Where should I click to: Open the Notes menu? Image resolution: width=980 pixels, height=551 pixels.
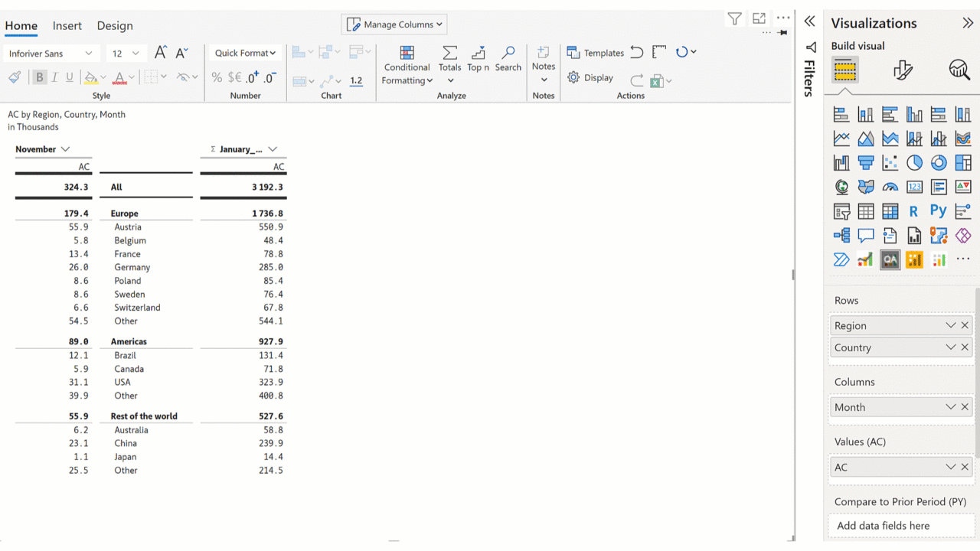(x=544, y=64)
